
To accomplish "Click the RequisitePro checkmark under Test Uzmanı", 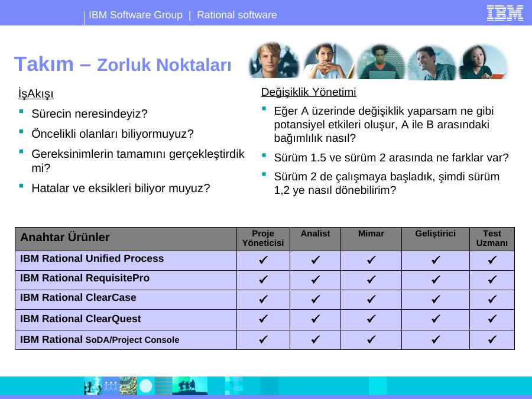I will coord(492,280).
